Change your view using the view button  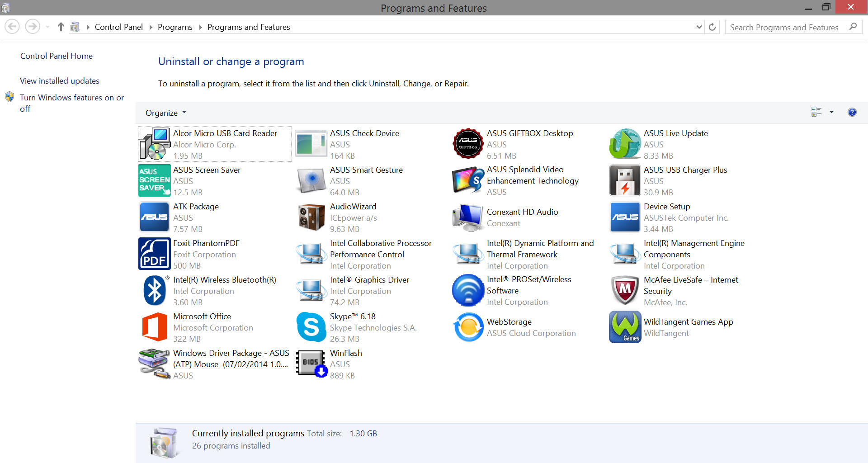pyautogui.click(x=816, y=112)
